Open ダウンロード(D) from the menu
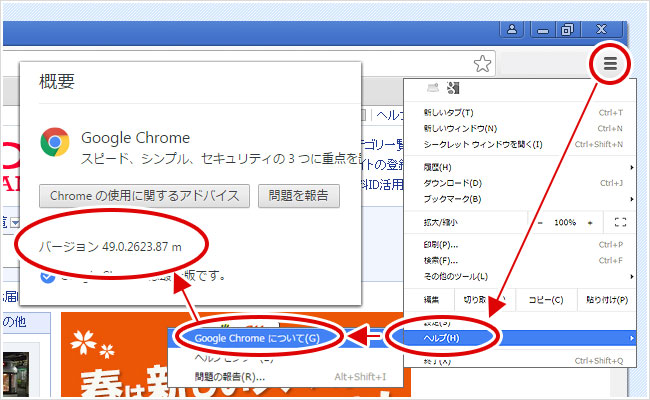The width and height of the screenshot is (650, 400). (520, 183)
